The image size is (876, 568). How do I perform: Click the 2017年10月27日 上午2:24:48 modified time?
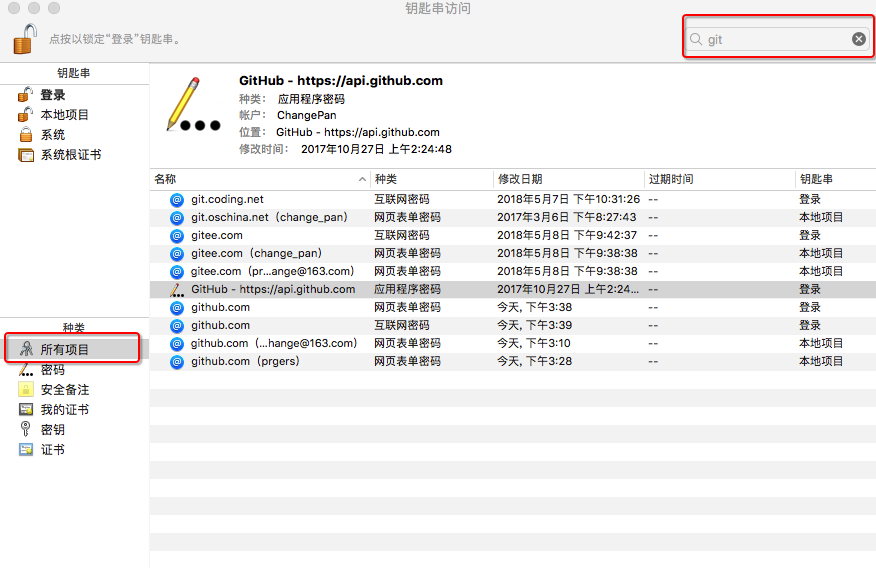pyautogui.click(x=376, y=149)
